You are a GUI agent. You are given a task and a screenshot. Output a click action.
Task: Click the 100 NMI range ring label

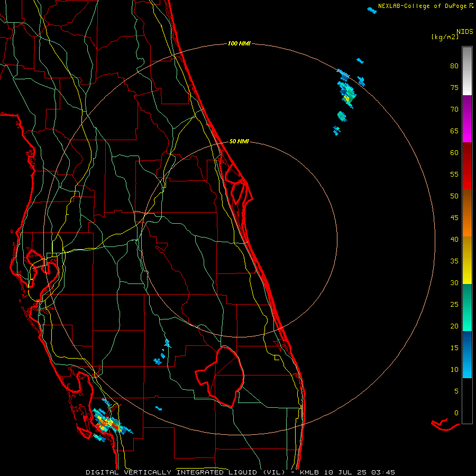239,44
